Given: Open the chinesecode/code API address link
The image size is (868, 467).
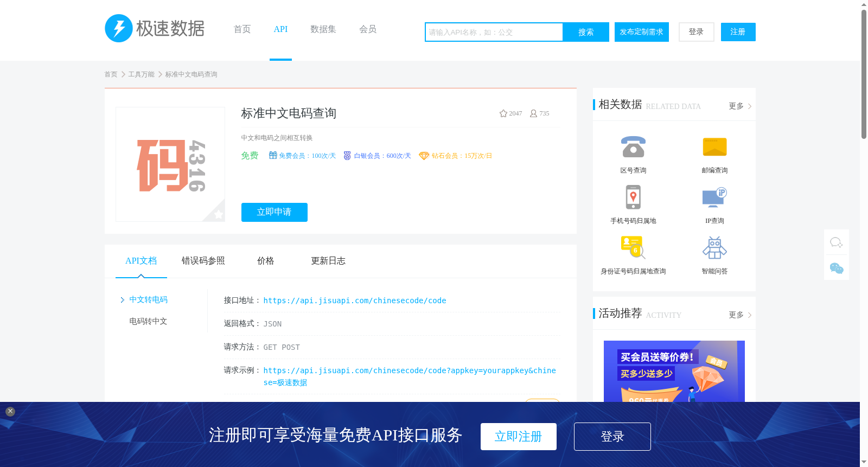Looking at the screenshot, I should [x=355, y=300].
